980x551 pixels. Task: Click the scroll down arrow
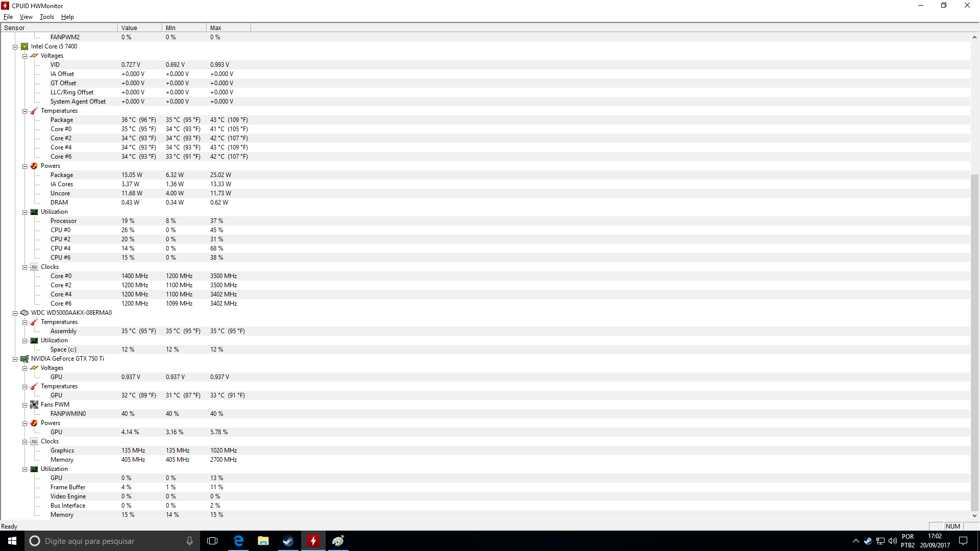tap(974, 516)
